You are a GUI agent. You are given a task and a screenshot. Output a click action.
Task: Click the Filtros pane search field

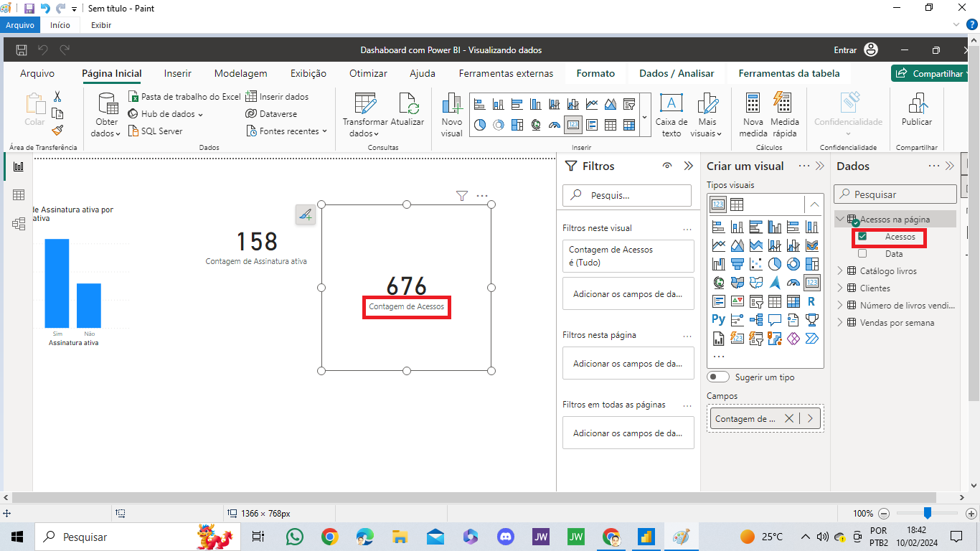(x=628, y=195)
